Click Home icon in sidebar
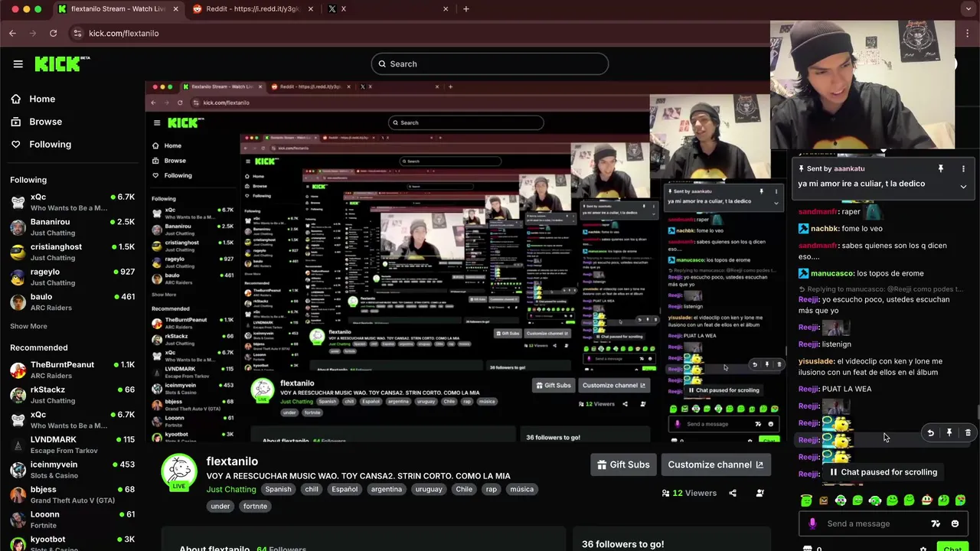 [16, 99]
